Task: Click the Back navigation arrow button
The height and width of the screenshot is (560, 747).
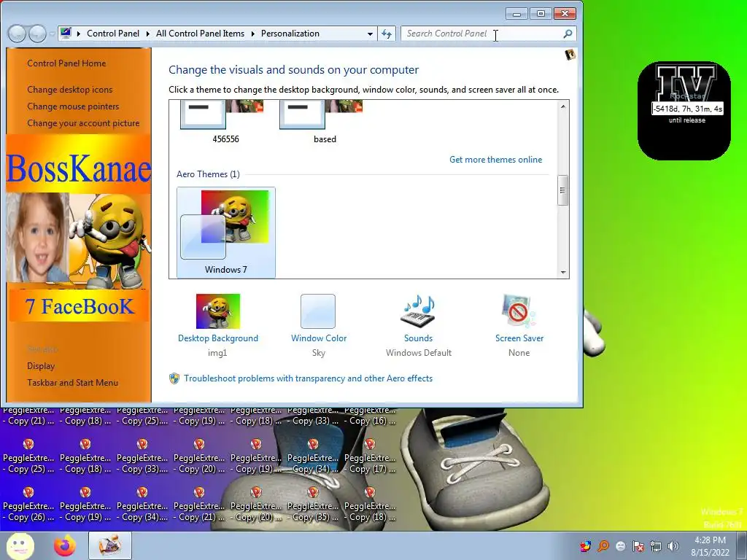Action: (x=18, y=34)
